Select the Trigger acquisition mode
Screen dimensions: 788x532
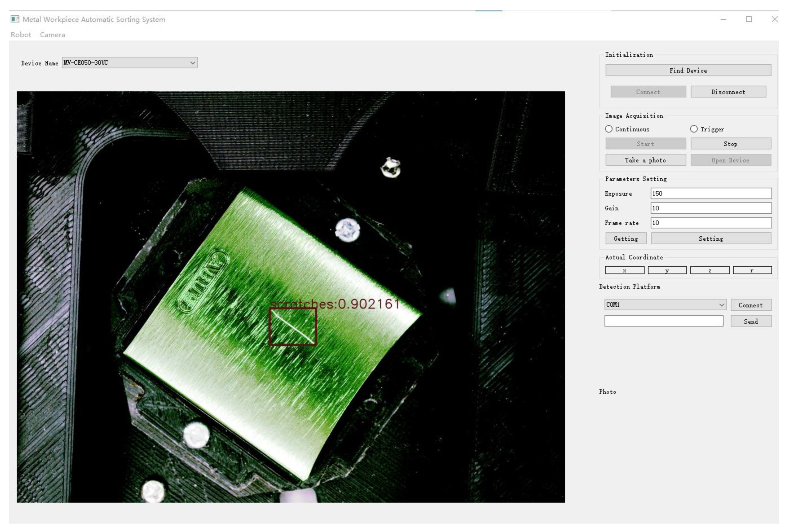tap(694, 129)
